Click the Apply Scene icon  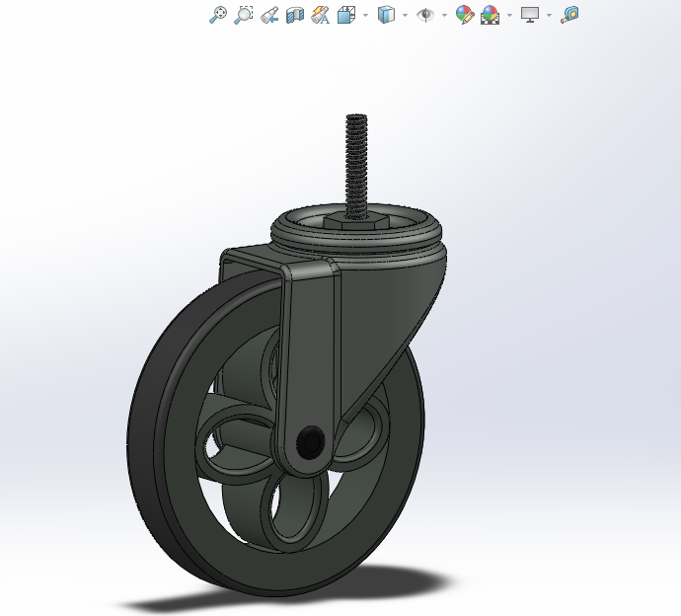point(490,15)
